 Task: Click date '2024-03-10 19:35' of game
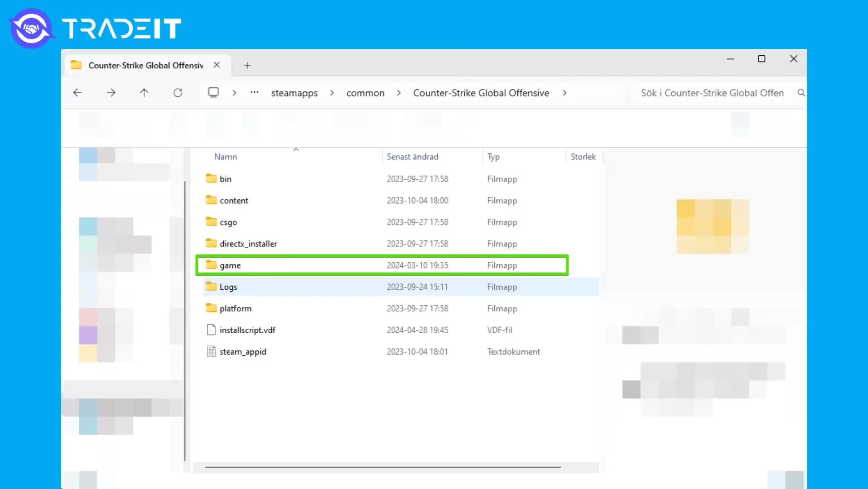pos(417,265)
